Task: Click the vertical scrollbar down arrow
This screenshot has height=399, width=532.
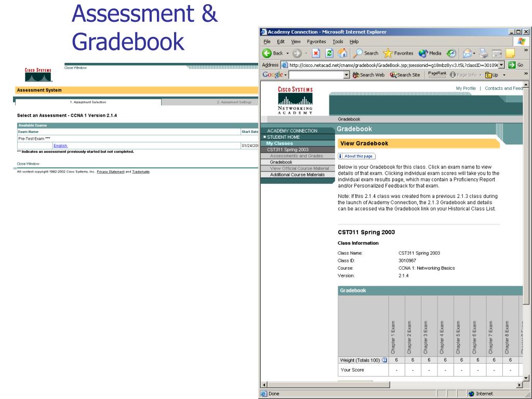Action: [526, 378]
